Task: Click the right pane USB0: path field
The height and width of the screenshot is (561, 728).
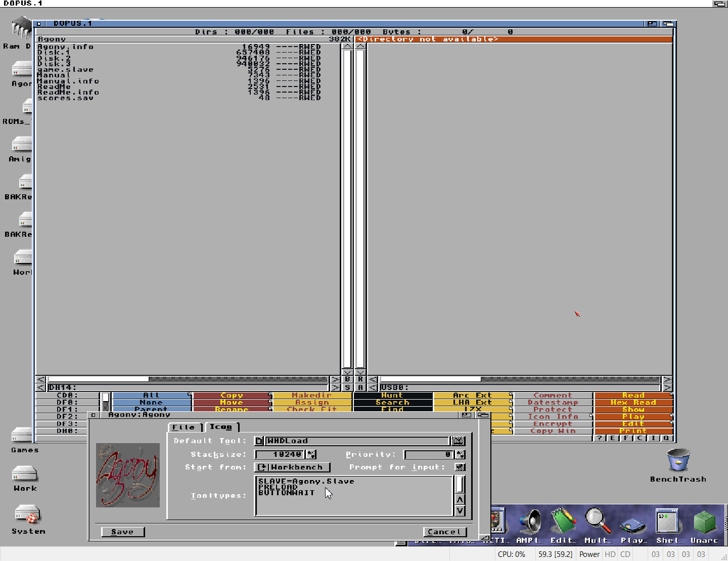Action: [x=521, y=387]
